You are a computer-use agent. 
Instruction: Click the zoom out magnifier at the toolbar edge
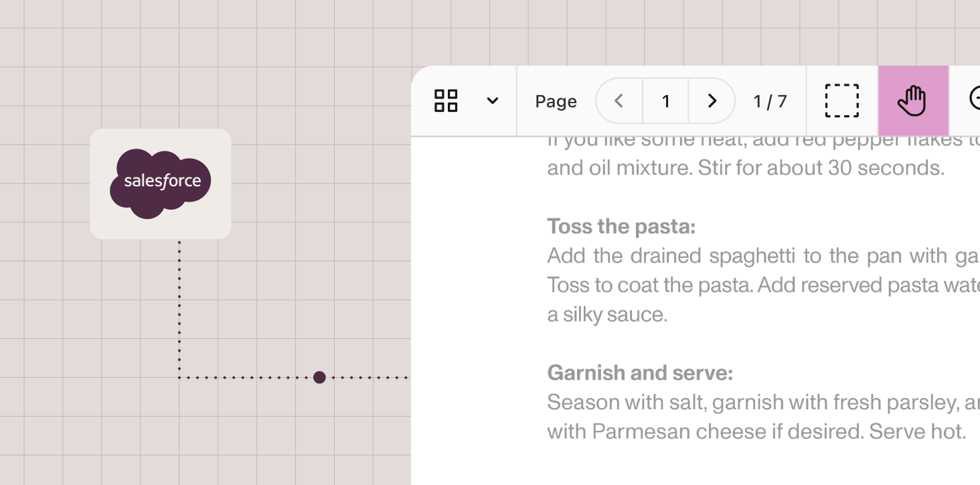pos(976,98)
